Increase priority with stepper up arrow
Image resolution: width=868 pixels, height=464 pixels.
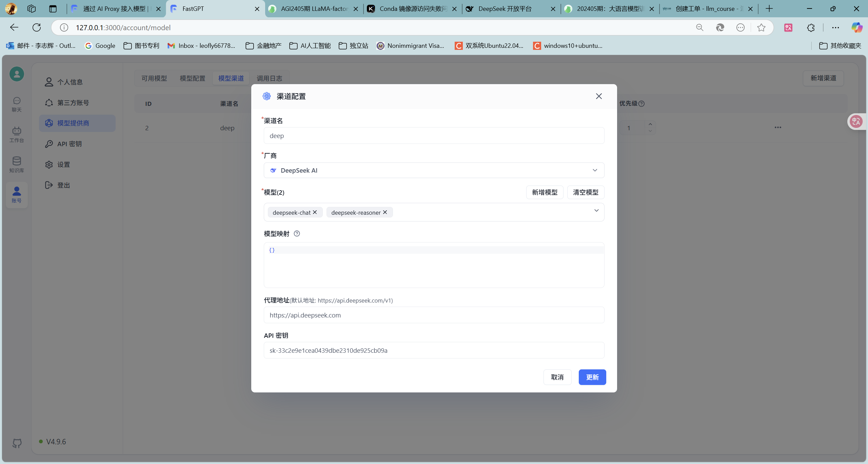click(x=650, y=124)
